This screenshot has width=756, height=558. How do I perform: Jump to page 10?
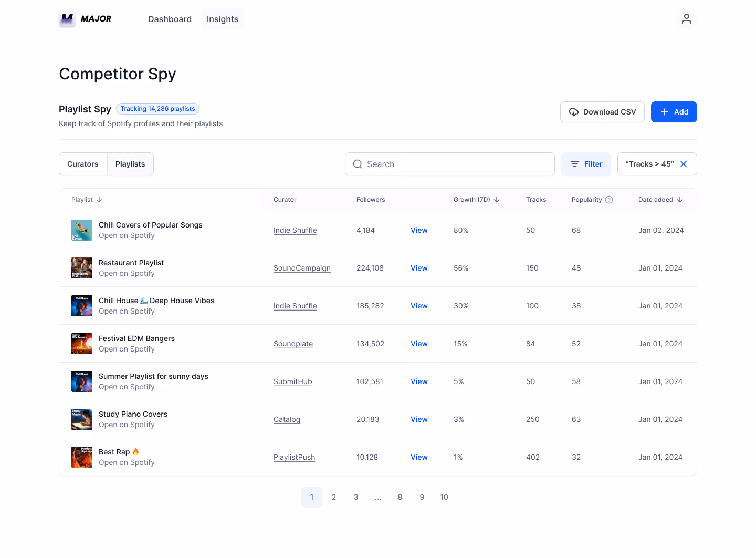click(x=444, y=497)
